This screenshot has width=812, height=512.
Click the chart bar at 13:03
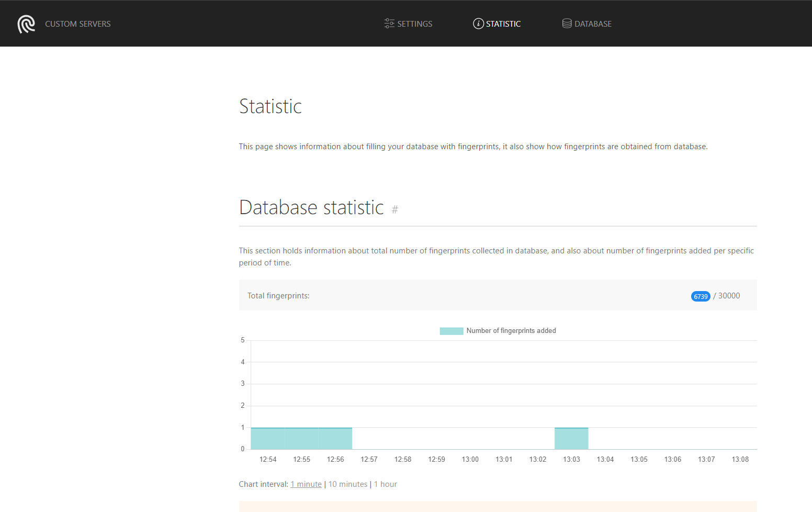[x=571, y=439]
